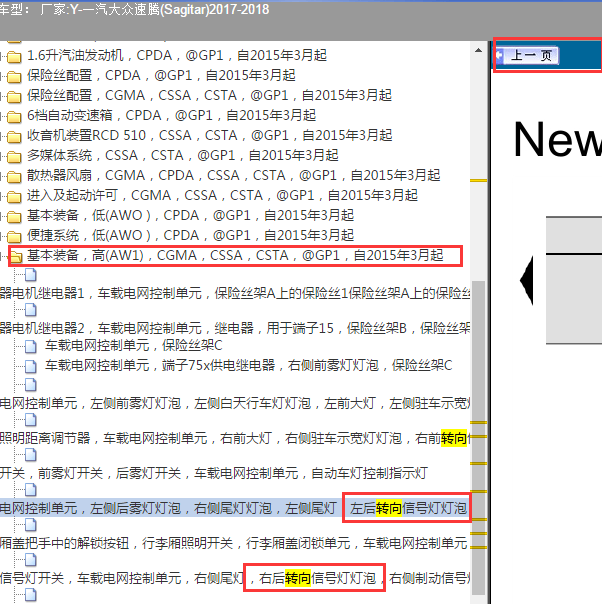Select tree row 便捷系统，低(AWO)，CPDA
Image resolution: width=602 pixels, height=604 pixels.
pos(190,236)
